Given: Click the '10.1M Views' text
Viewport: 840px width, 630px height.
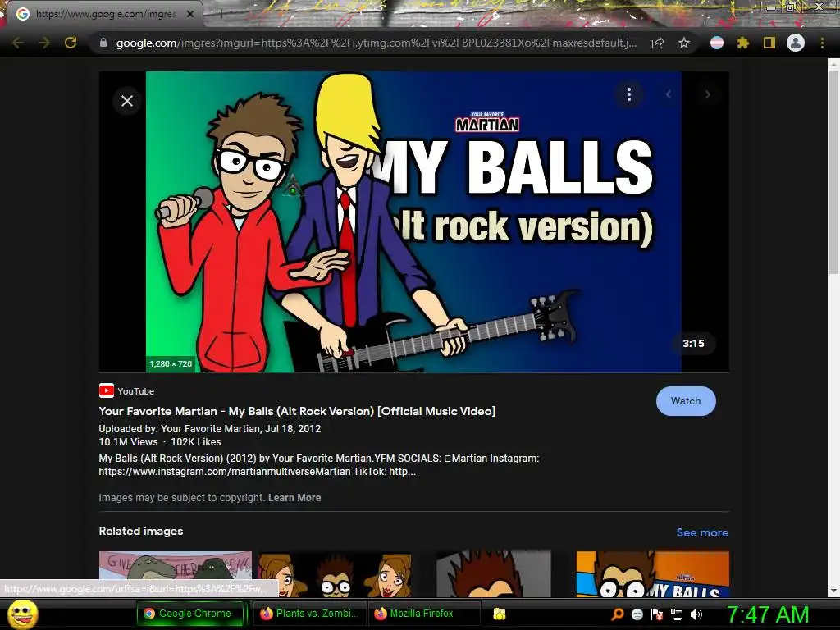Looking at the screenshot, I should [128, 442].
